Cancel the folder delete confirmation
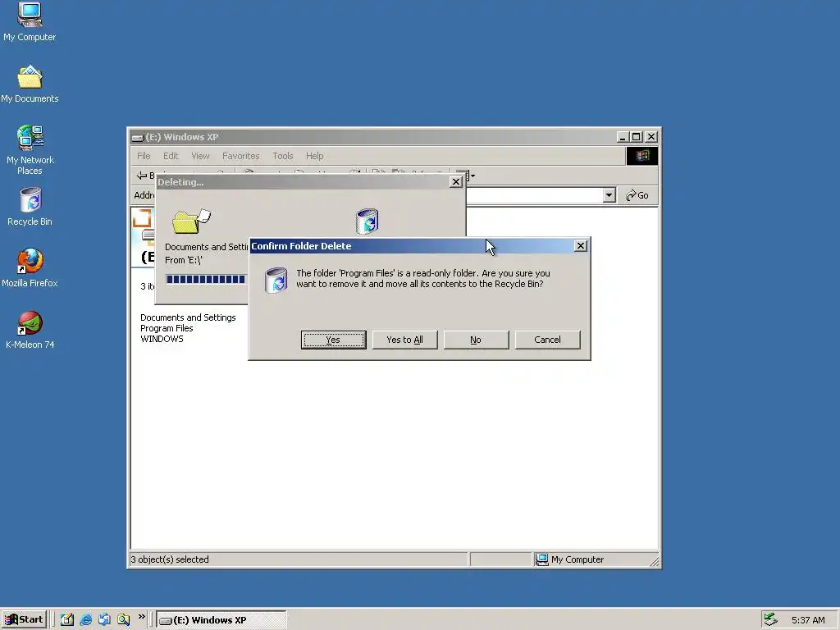The image size is (840, 630). click(547, 340)
